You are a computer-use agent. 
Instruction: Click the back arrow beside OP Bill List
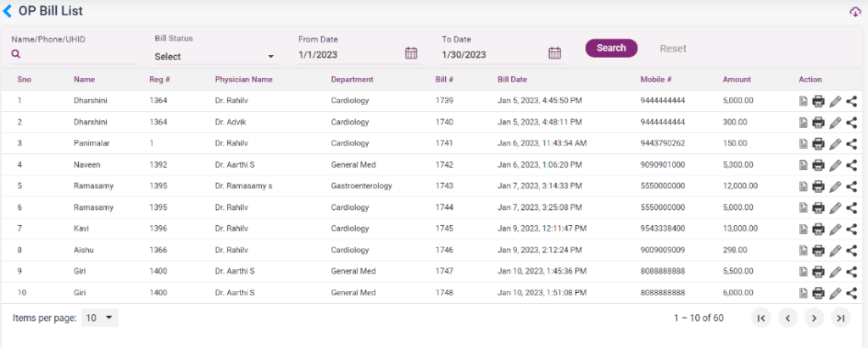click(x=8, y=11)
